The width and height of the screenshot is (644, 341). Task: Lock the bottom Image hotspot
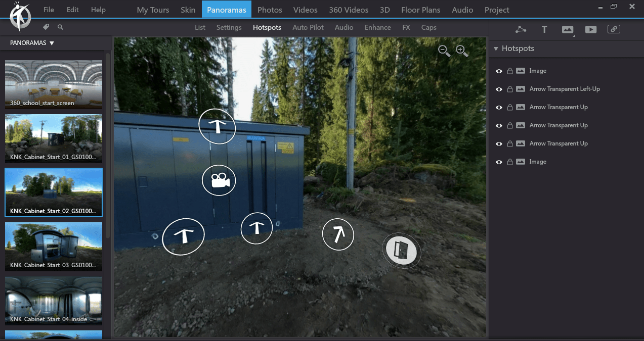coord(510,162)
